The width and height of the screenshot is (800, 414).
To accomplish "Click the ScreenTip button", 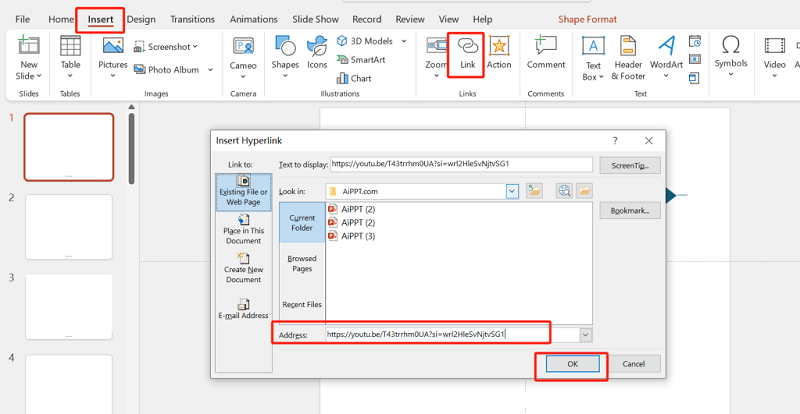I will point(630,165).
